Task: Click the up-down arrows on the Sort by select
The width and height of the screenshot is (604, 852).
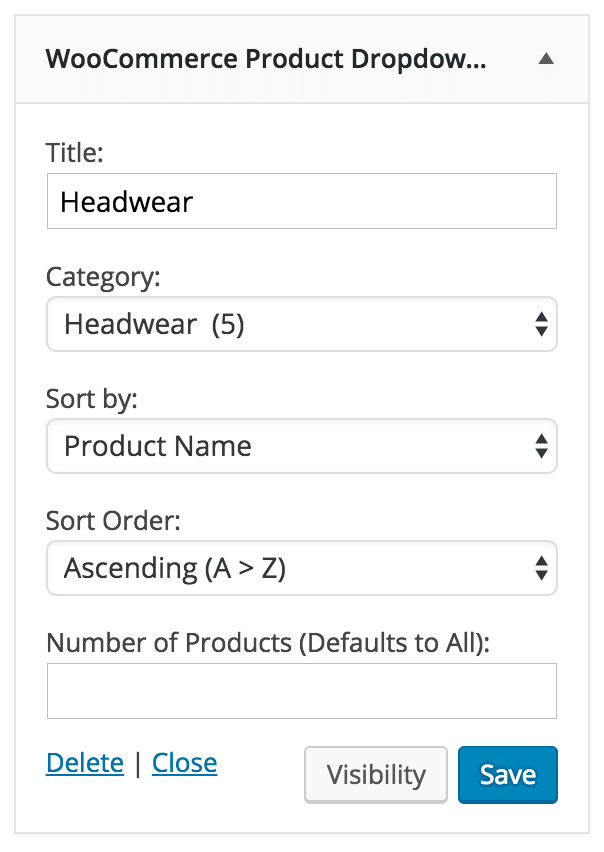Action: coord(541,446)
